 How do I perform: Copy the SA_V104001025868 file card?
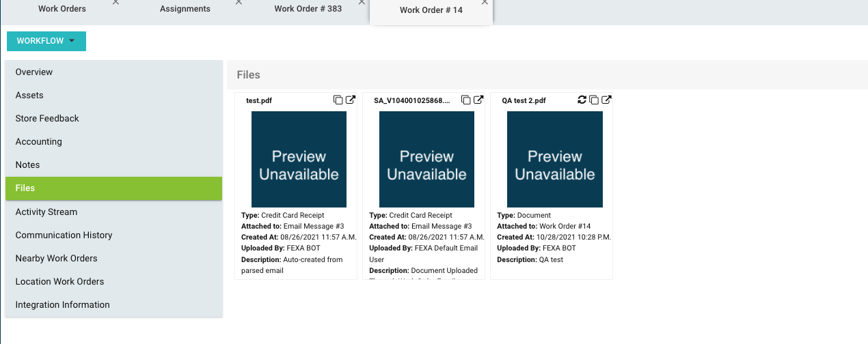pyautogui.click(x=466, y=100)
